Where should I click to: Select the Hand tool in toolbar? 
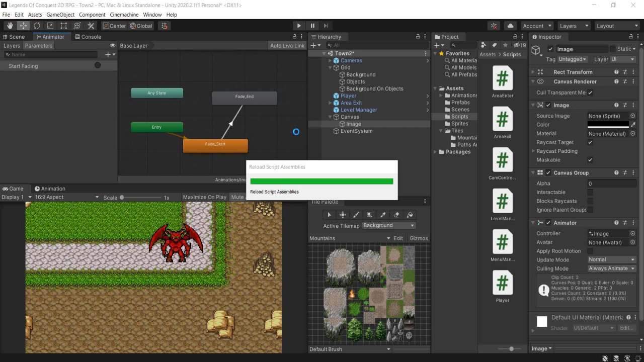coord(10,26)
